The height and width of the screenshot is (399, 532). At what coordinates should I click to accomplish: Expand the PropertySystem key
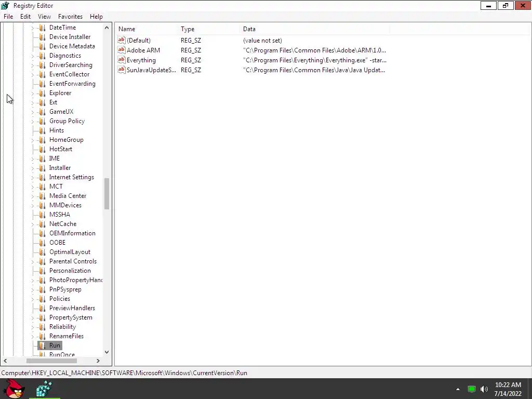pyautogui.click(x=33, y=317)
